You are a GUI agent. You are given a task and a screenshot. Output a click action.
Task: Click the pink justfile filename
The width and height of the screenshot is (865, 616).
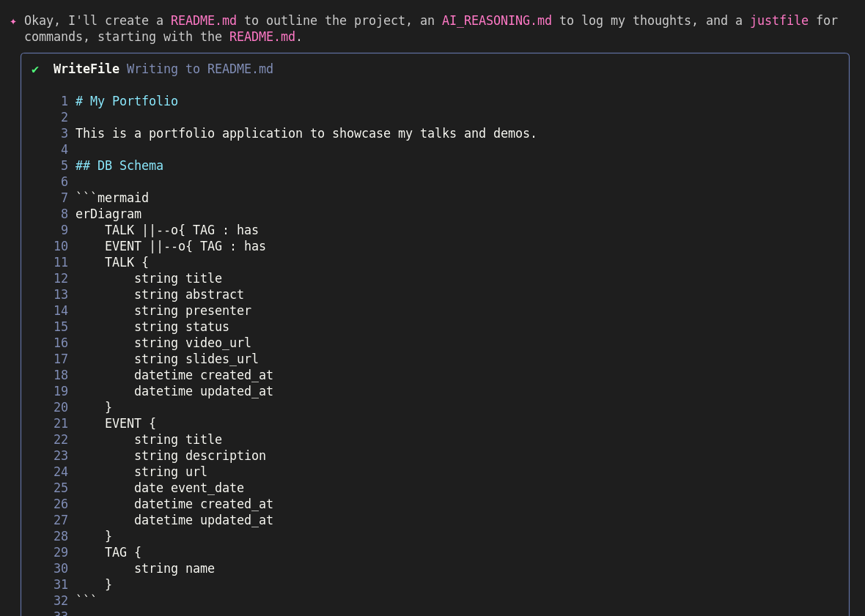778,21
